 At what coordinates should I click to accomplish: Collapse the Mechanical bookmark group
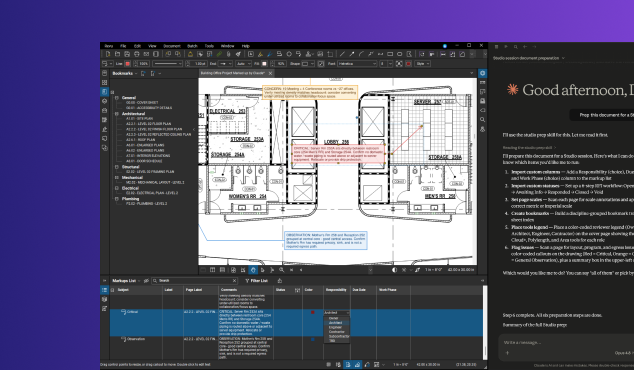click(x=117, y=177)
